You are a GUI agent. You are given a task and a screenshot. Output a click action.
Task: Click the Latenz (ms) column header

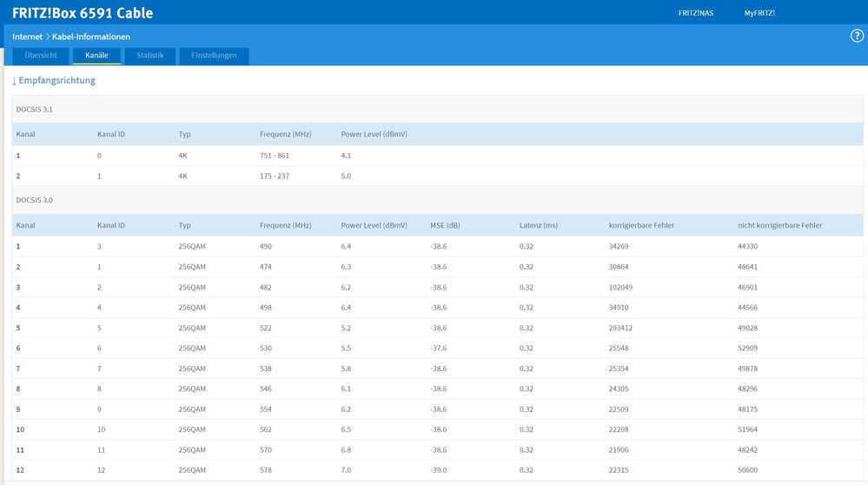coord(540,225)
